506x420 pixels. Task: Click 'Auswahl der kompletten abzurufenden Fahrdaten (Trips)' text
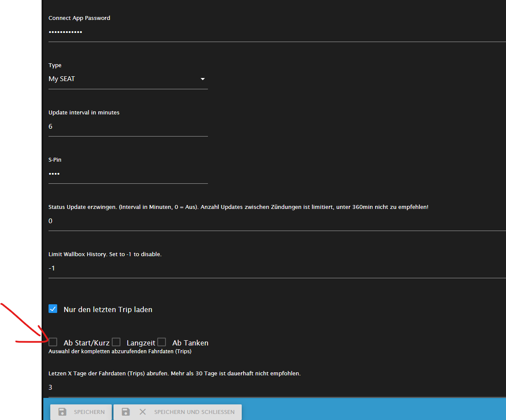pyautogui.click(x=120, y=351)
